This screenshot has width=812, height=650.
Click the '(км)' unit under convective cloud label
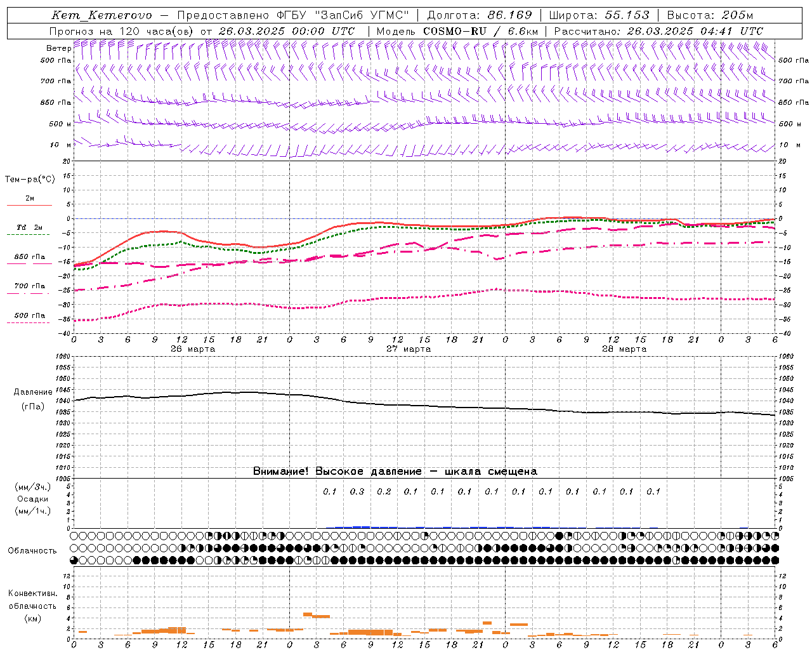(32, 618)
